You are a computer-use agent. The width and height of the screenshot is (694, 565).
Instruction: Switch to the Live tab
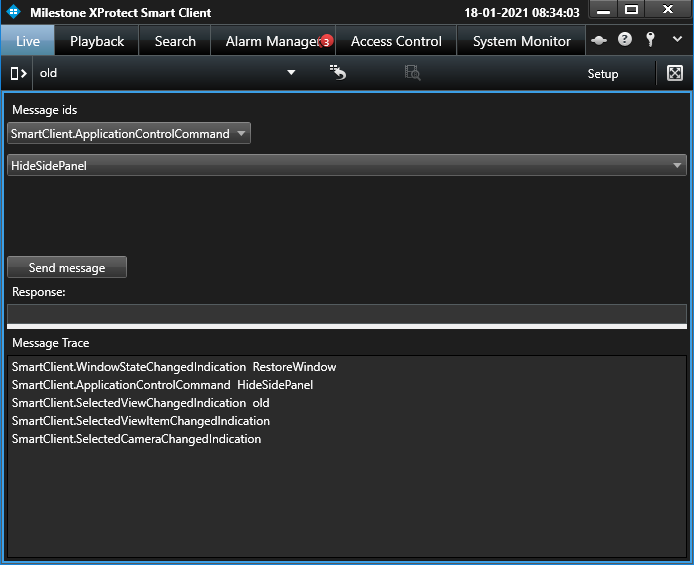(x=28, y=41)
